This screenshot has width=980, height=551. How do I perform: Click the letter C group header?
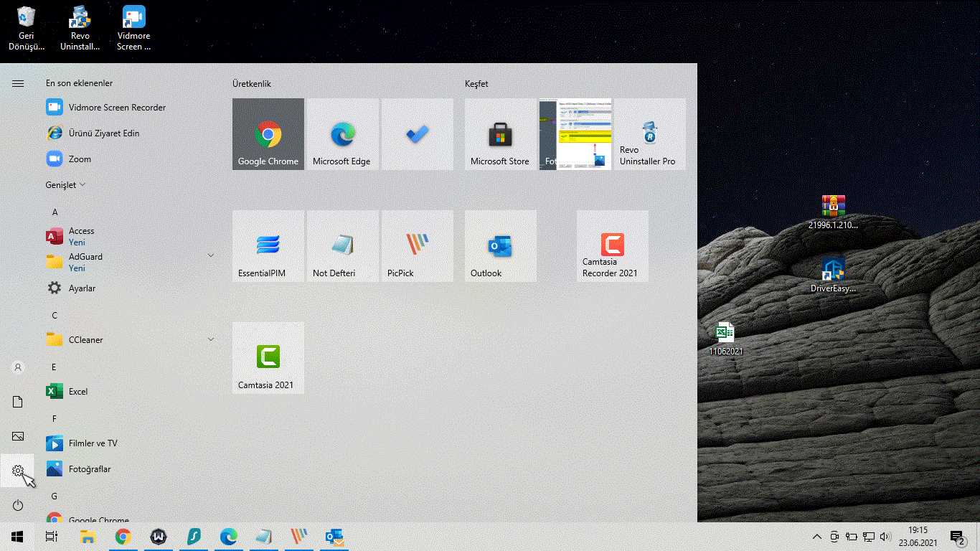[x=55, y=316]
